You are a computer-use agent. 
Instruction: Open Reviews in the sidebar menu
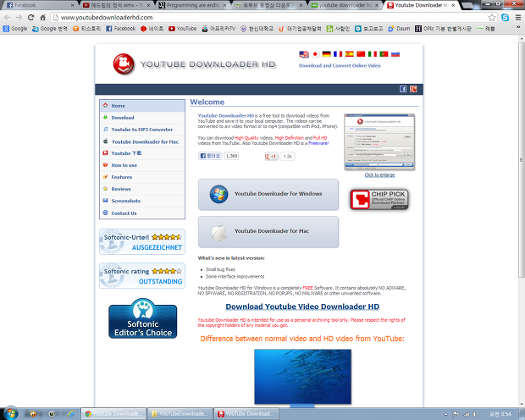[x=142, y=189]
